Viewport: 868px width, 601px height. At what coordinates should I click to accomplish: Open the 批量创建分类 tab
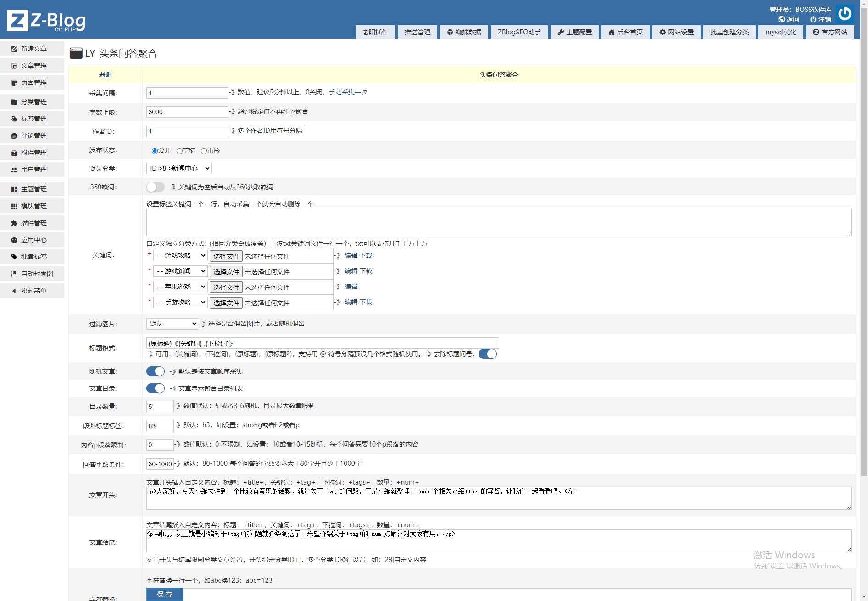pos(729,32)
